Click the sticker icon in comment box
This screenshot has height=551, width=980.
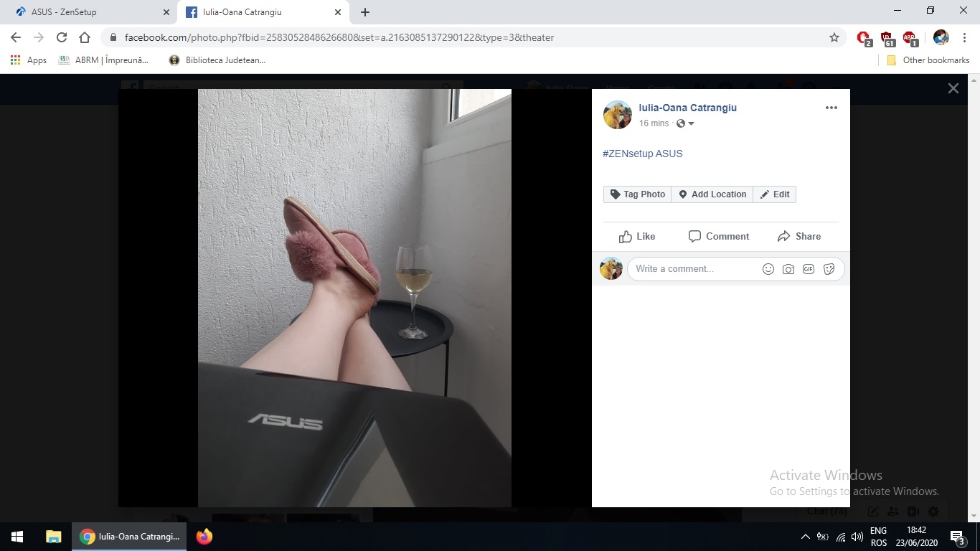point(829,269)
